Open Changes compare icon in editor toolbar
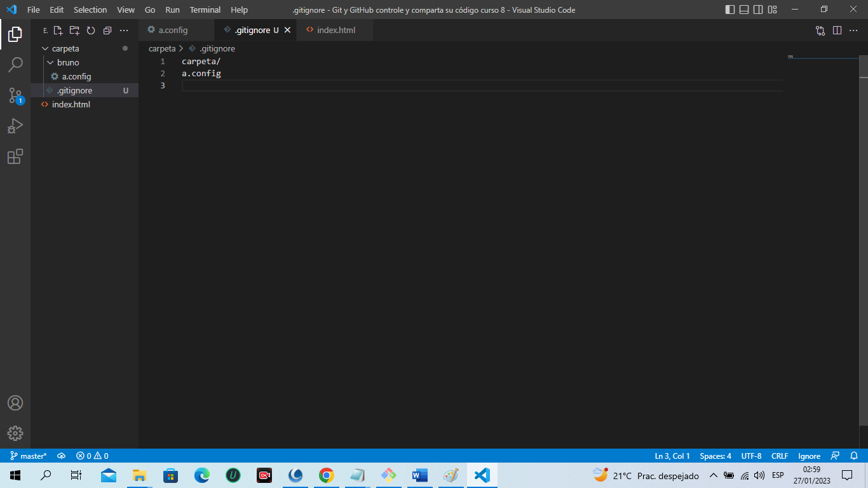This screenshot has height=488, width=868. 820,30
